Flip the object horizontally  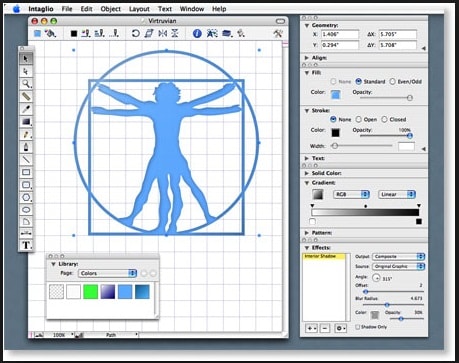(162, 33)
